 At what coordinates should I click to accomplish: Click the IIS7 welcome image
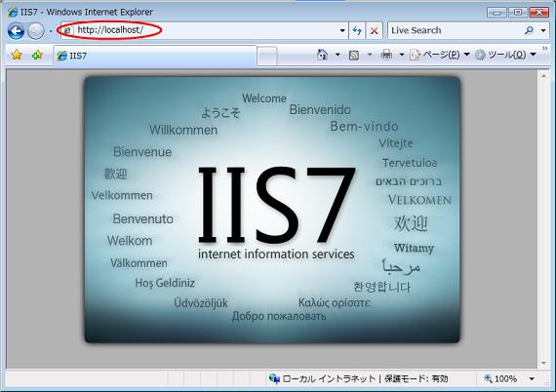272,210
